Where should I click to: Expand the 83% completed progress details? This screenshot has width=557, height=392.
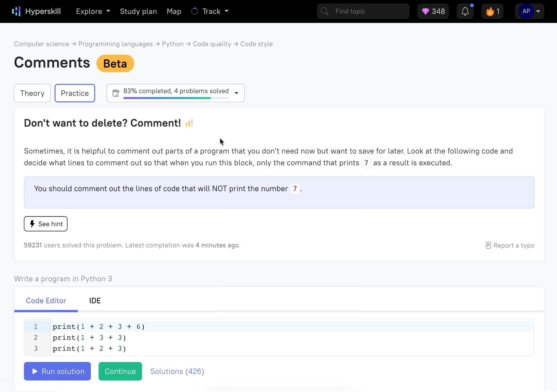point(237,93)
